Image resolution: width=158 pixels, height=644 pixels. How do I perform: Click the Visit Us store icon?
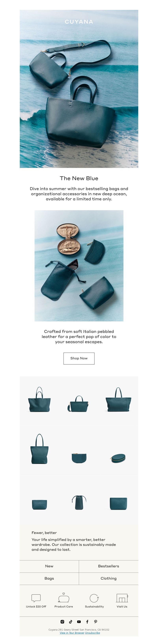122,598
